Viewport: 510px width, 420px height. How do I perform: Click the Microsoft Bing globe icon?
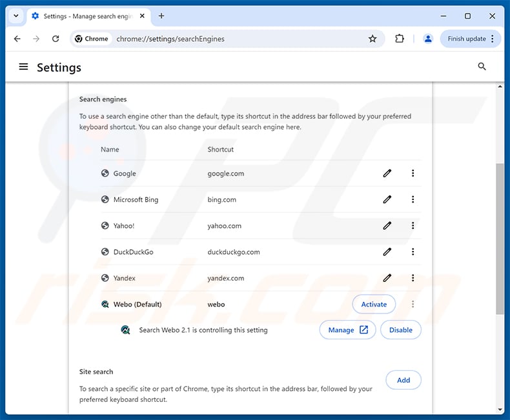[105, 199]
